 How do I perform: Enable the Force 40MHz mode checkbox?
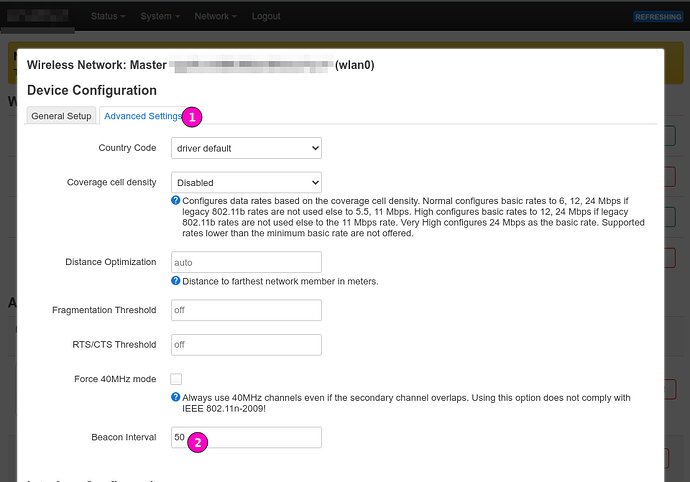(176, 379)
